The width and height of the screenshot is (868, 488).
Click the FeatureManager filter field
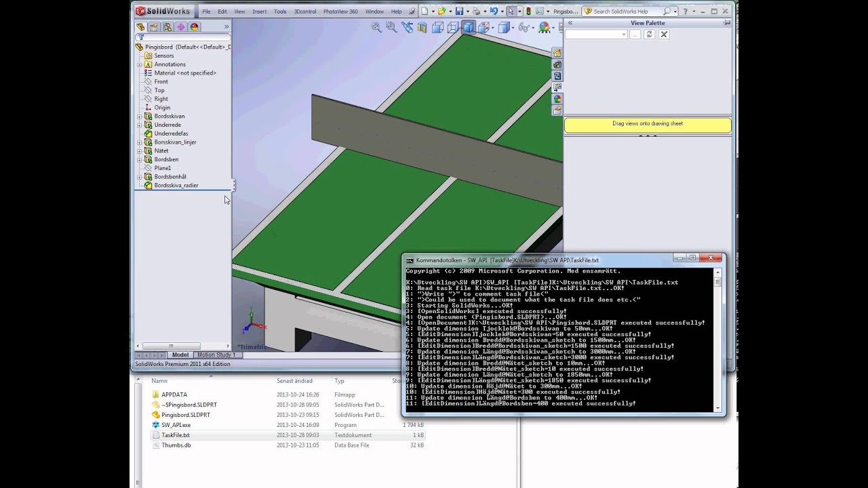pos(183,37)
